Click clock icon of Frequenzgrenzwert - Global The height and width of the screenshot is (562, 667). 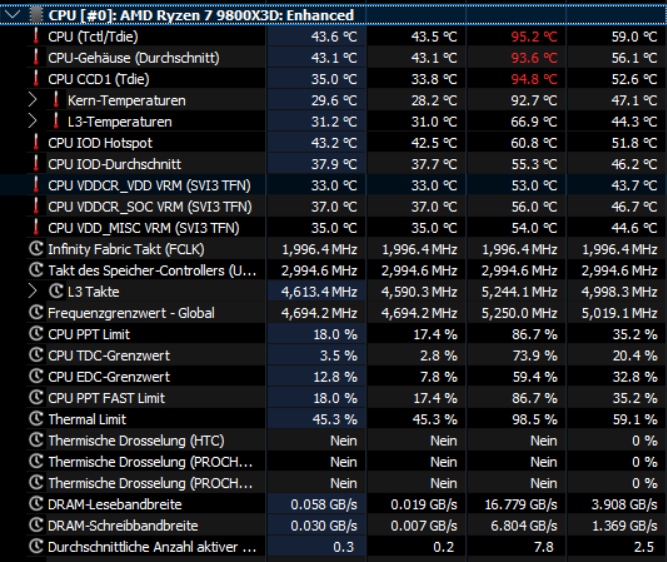coord(36,313)
